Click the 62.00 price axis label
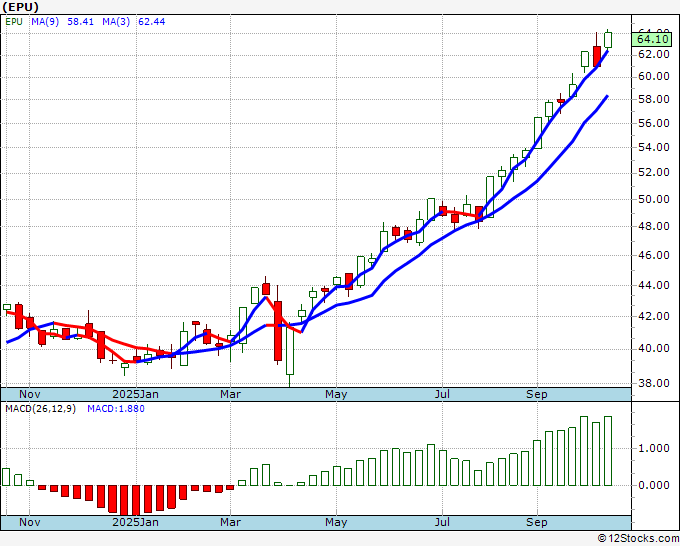 (x=654, y=54)
